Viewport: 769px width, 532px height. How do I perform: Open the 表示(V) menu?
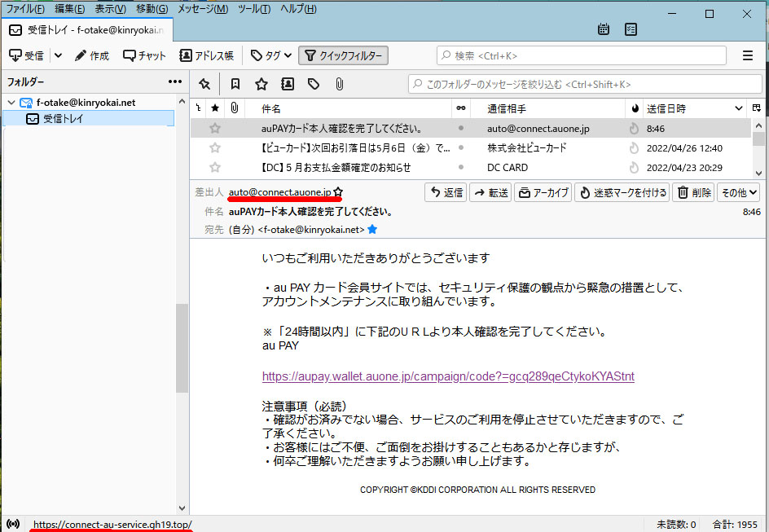110,9
